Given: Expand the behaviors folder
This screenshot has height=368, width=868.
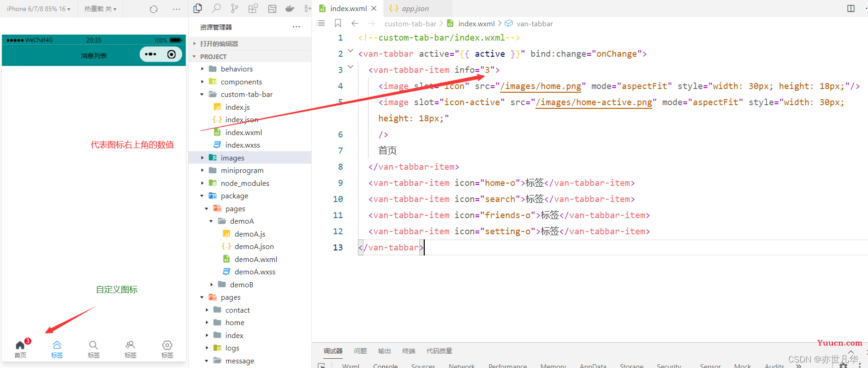Looking at the screenshot, I should pos(237,69).
